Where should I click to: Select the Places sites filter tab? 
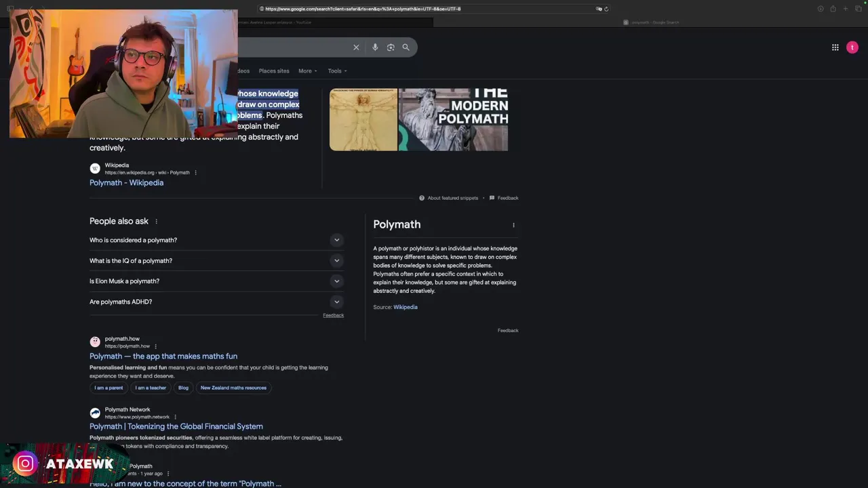[274, 71]
